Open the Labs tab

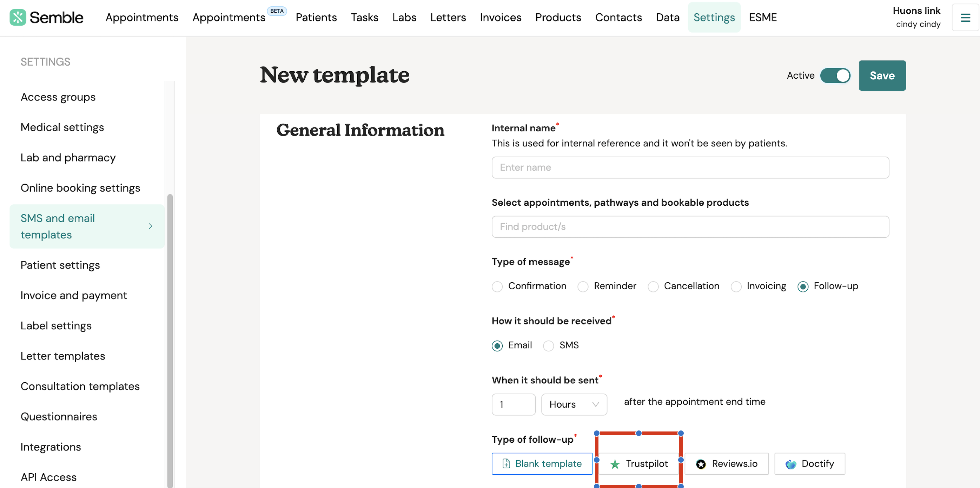404,18
